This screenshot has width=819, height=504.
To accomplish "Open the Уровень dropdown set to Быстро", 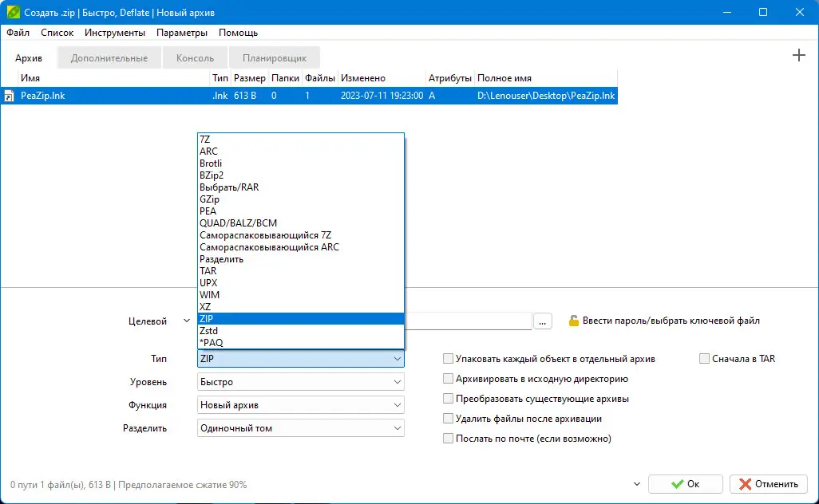I will click(x=300, y=382).
